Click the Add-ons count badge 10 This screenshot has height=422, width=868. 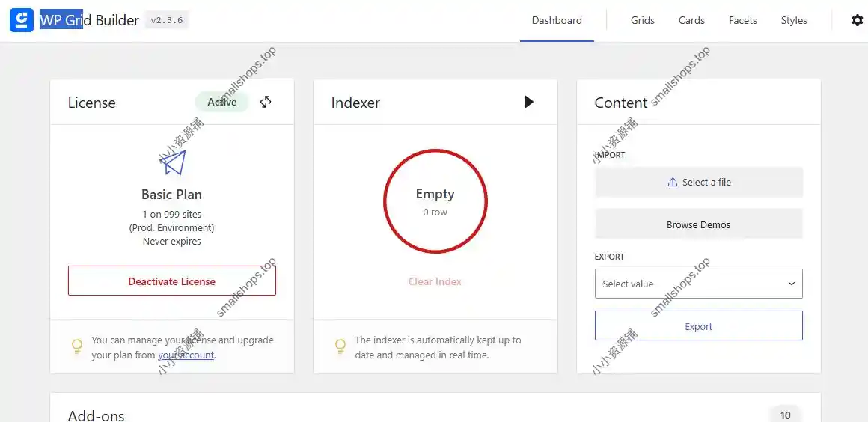pyautogui.click(x=785, y=415)
